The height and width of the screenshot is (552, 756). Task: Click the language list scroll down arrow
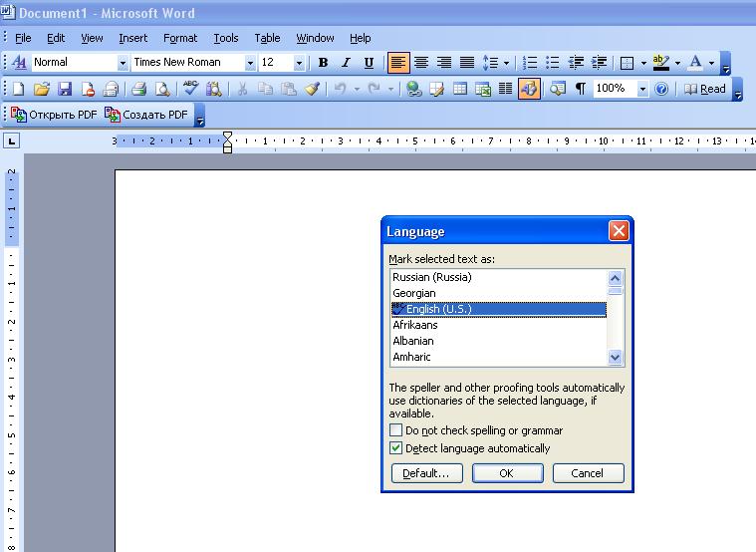[615, 357]
